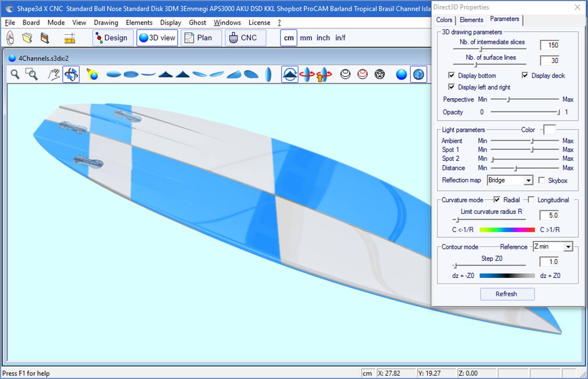Select the magnifier zoom tool
588x379 pixels.
coord(15,74)
